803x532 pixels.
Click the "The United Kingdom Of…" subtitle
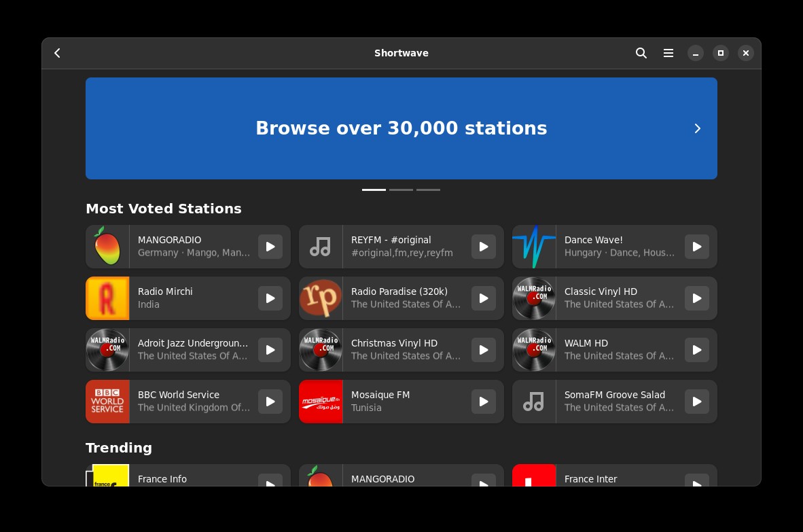(194, 408)
